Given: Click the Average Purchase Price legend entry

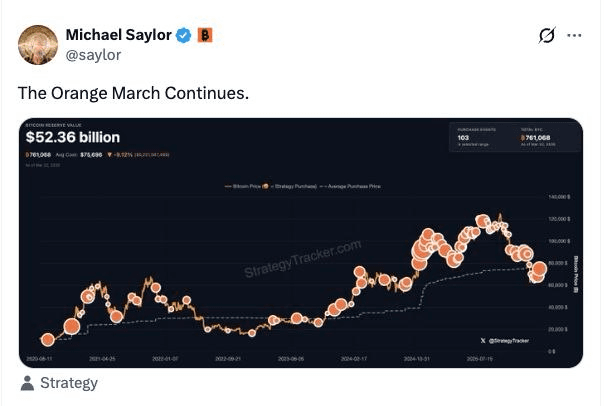Looking at the screenshot, I should pos(355,186).
